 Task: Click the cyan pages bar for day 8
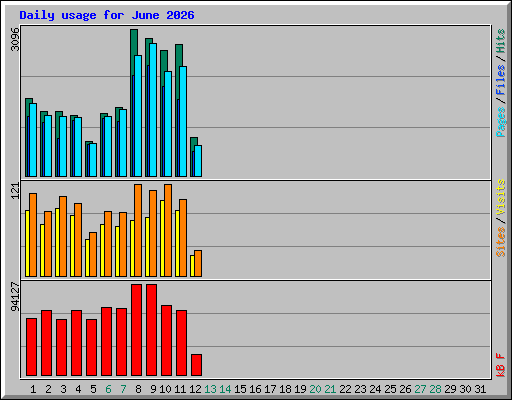(x=138, y=116)
